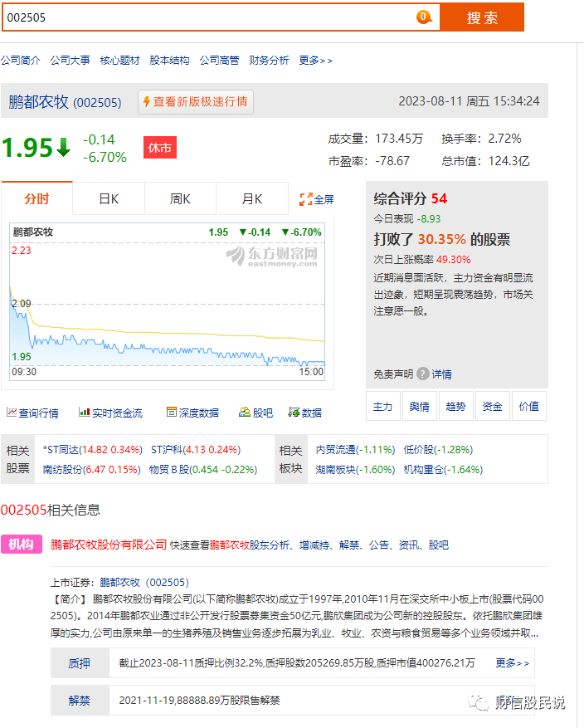Open the 解禁 link in quick view
The height and width of the screenshot is (728, 584).
click(x=349, y=545)
